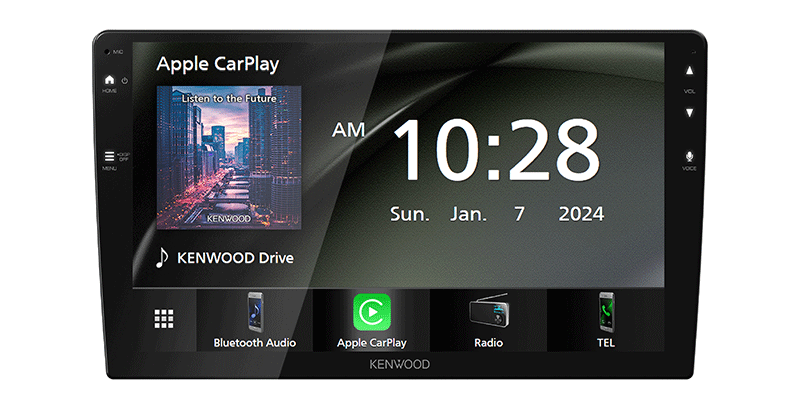Tap the Apple CarPlay label in source bar
Image resolution: width=800 pixels, height=400 pixels.
coord(371,343)
